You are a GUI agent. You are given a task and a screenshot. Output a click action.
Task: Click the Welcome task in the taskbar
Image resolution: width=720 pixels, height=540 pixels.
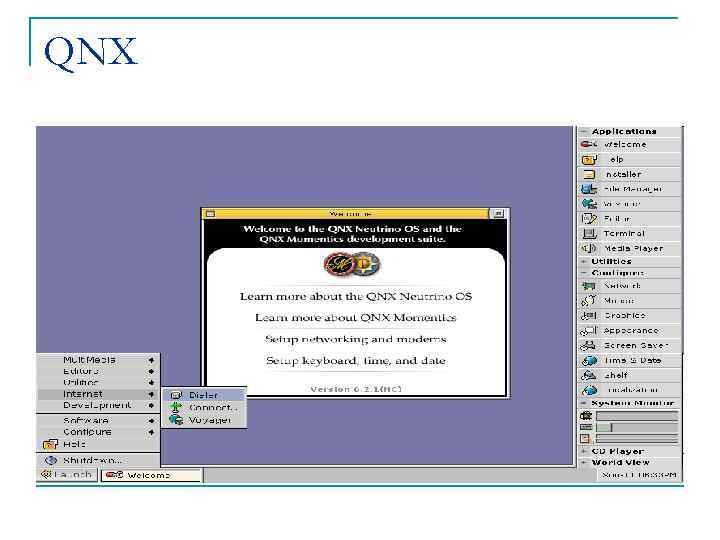(x=152, y=475)
